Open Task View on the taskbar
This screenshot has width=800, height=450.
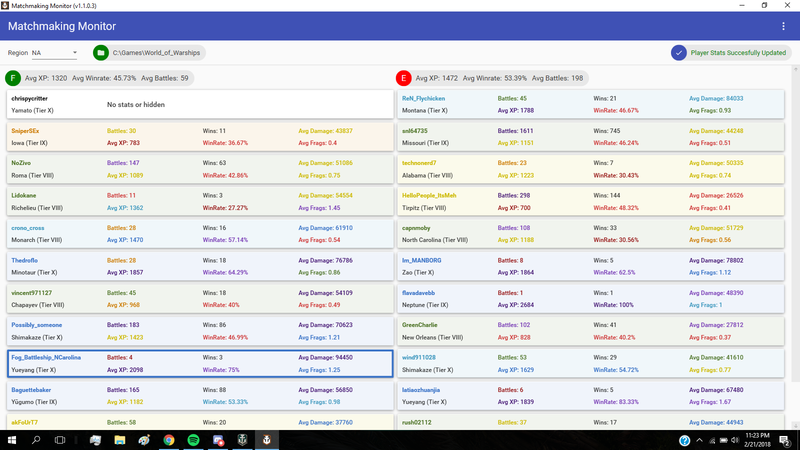click(x=62, y=440)
